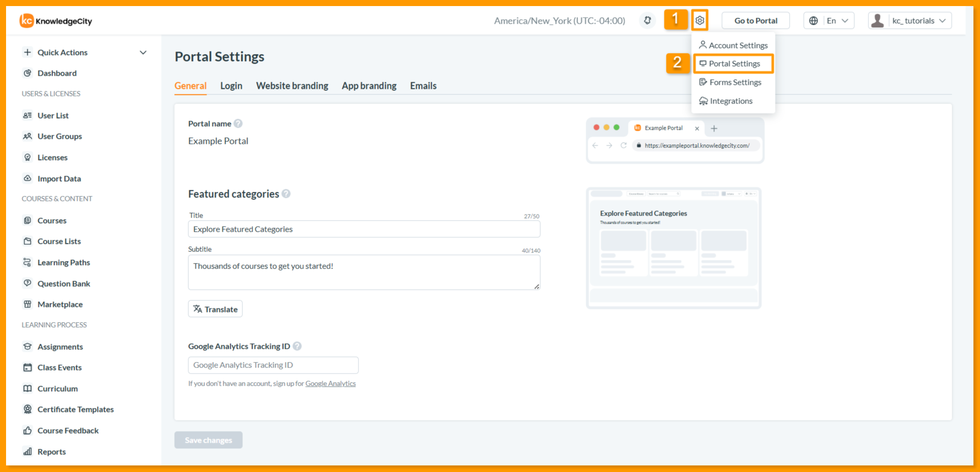Image resolution: width=980 pixels, height=472 pixels.
Task: Select the General tab
Action: click(190, 86)
